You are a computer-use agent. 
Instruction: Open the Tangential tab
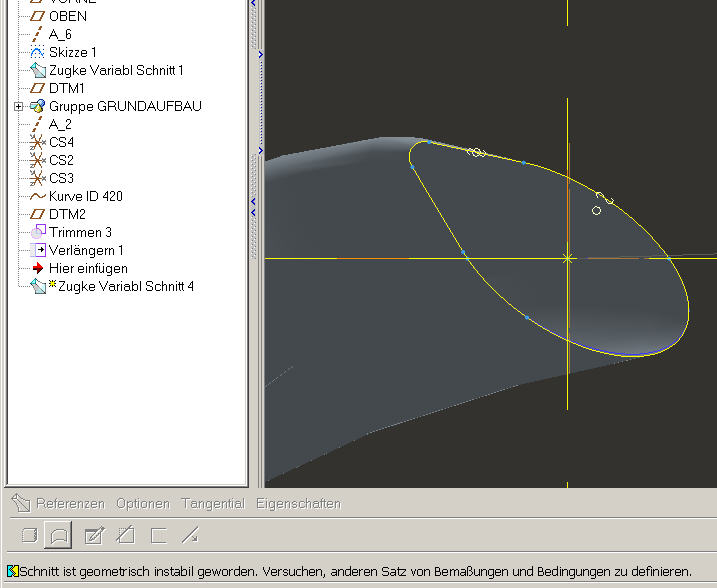click(213, 503)
